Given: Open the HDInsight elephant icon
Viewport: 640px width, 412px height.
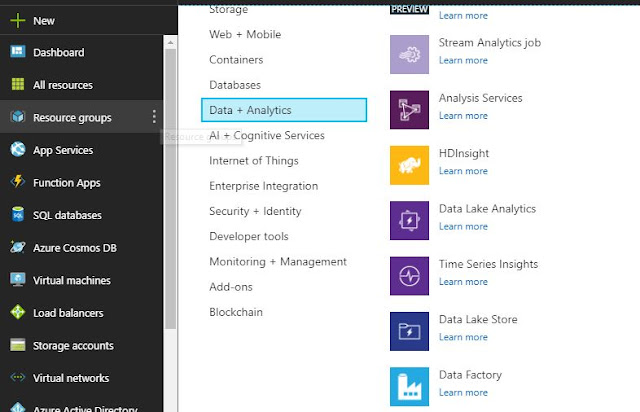Looking at the screenshot, I should 409,165.
